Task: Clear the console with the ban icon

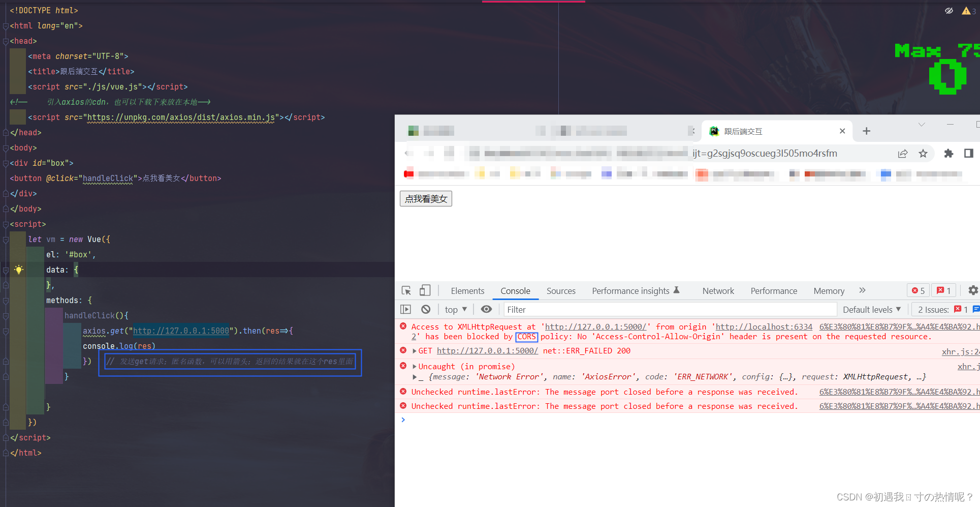Action: 426,309
